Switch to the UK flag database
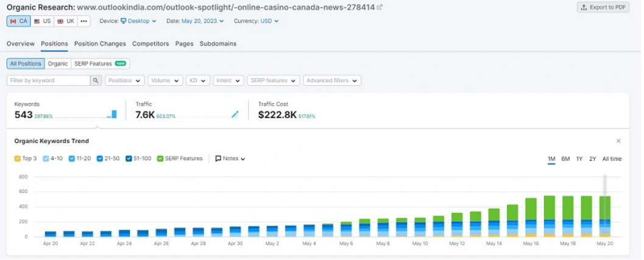Viewport: 644px width, 260px height. point(65,21)
